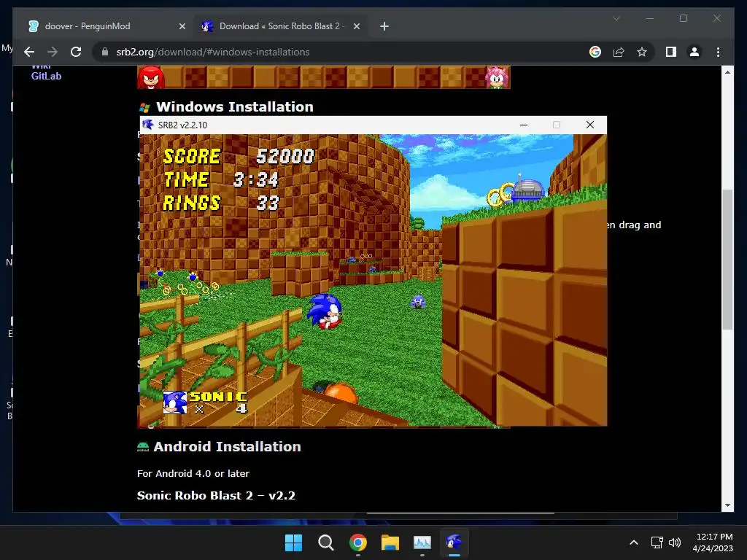
Task: Click the Windows Installation heading
Action: coord(235,106)
